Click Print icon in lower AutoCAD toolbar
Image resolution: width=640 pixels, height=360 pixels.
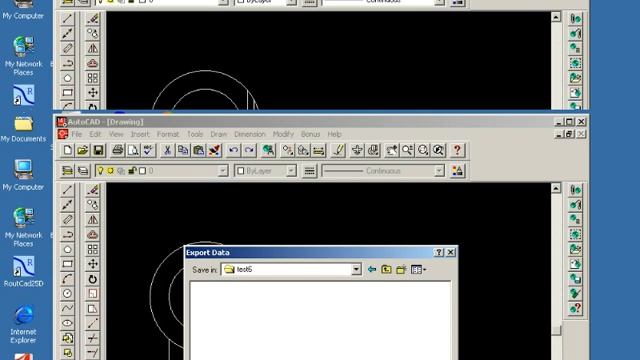point(118,150)
